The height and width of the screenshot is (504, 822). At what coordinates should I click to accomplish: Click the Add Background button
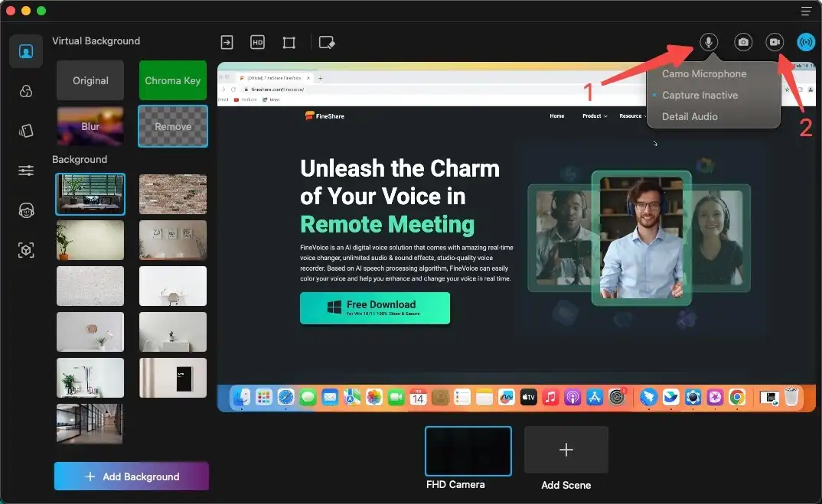pyautogui.click(x=131, y=476)
